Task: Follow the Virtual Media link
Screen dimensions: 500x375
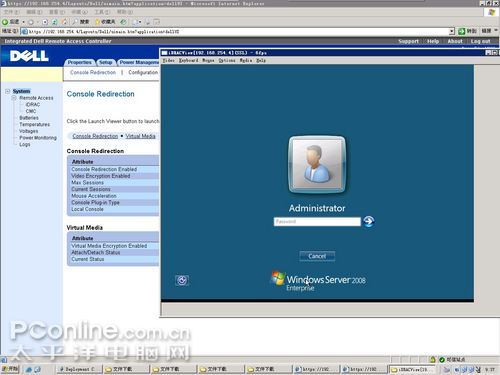Action: pos(140,136)
